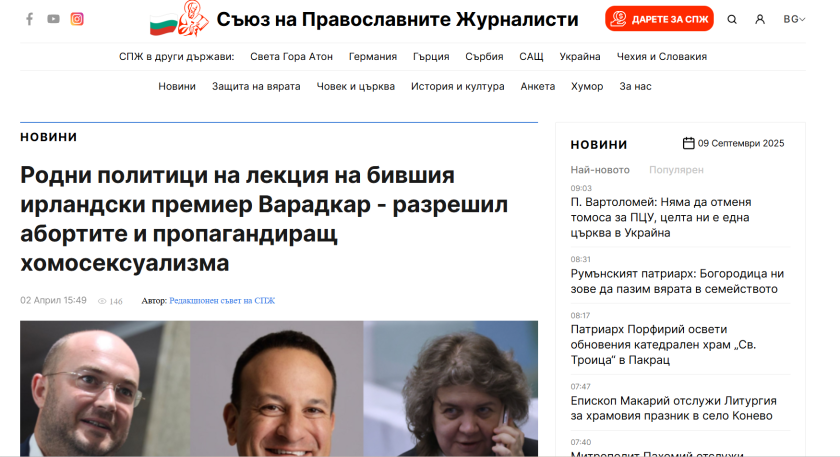
Task: Open the YouTube channel icon
Action: (53, 19)
